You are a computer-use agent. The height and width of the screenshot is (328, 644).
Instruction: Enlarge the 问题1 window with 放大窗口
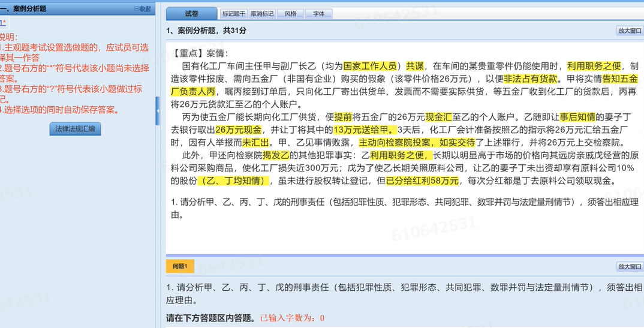point(630,267)
